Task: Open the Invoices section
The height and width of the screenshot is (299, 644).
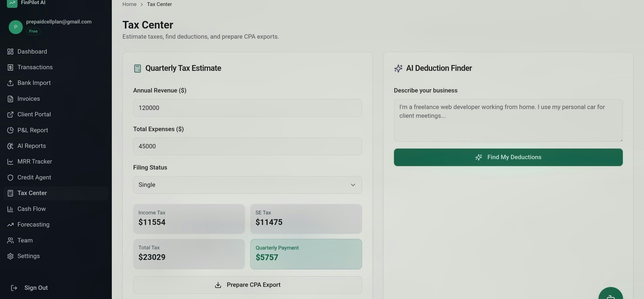Action: click(x=56, y=99)
